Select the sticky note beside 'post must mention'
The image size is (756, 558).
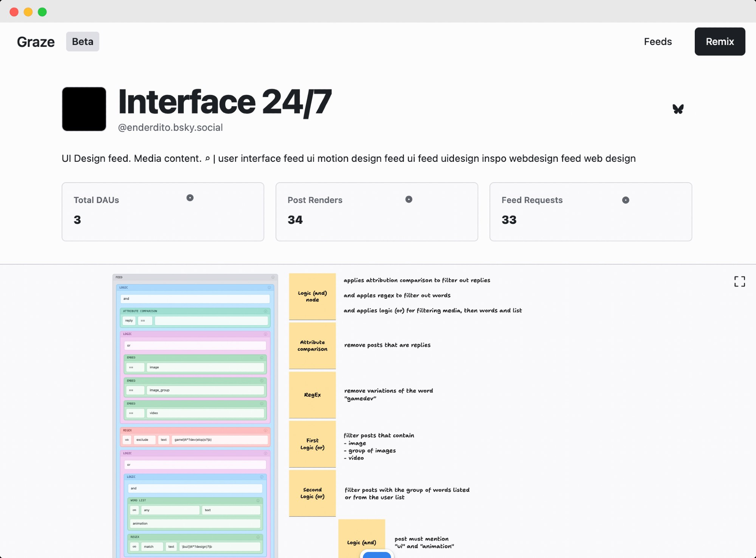click(x=361, y=539)
